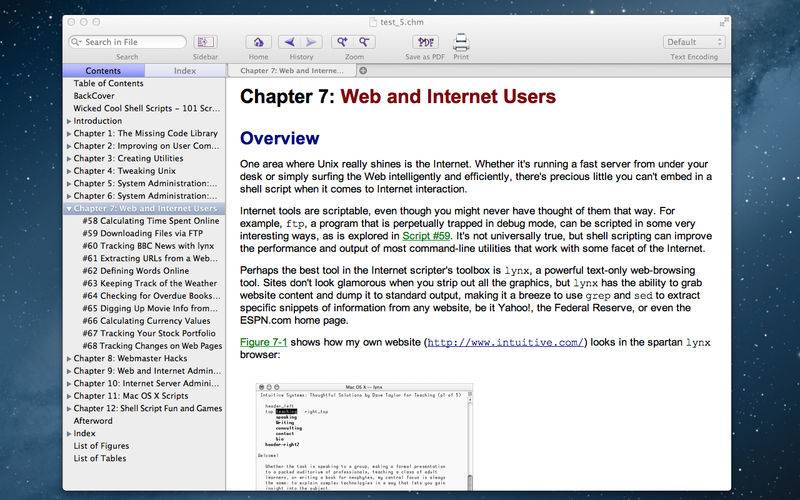Expand the Introduction tree item
The height and width of the screenshot is (500, 800).
point(69,121)
